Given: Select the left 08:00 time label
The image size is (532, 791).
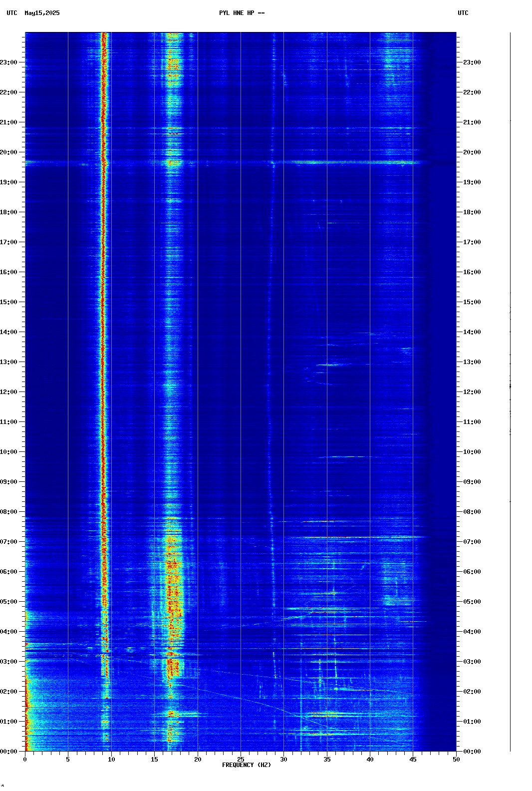Looking at the screenshot, I should [x=8, y=512].
